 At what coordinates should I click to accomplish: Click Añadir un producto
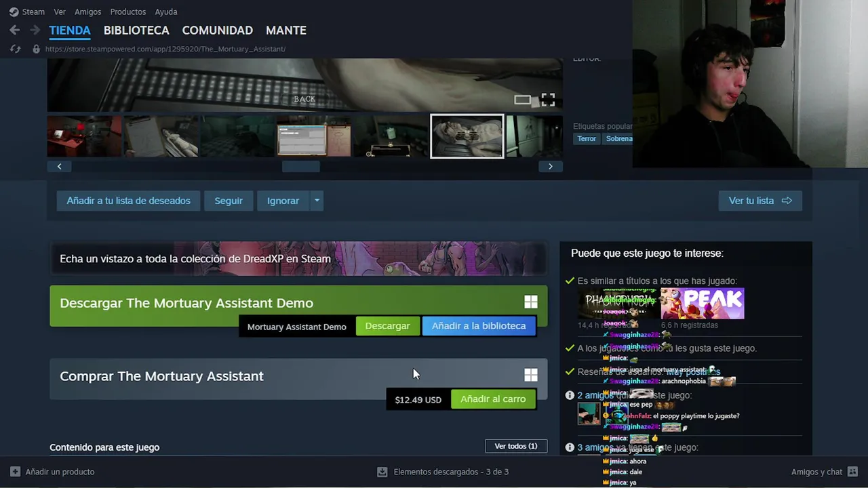[x=60, y=472]
